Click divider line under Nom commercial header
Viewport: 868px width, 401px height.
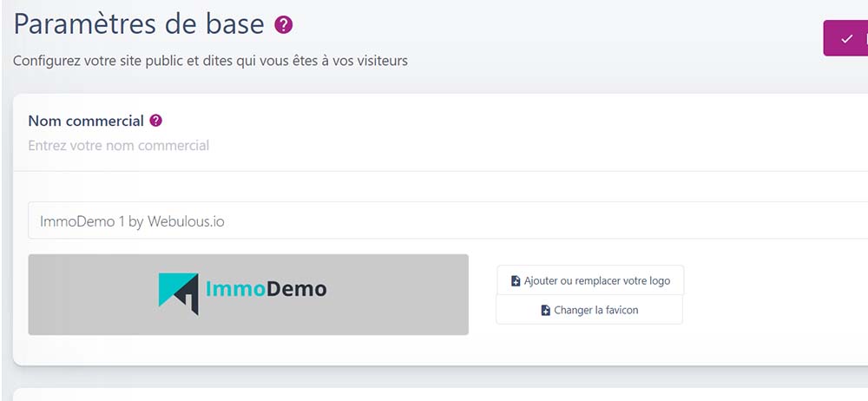coord(434,171)
